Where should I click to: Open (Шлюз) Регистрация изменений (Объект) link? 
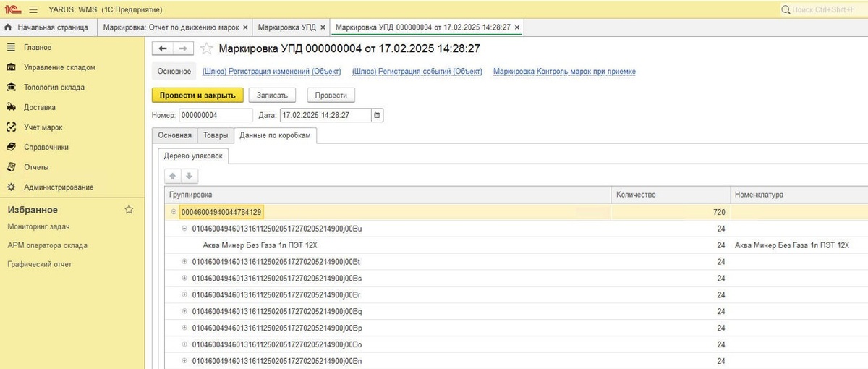[x=271, y=72]
